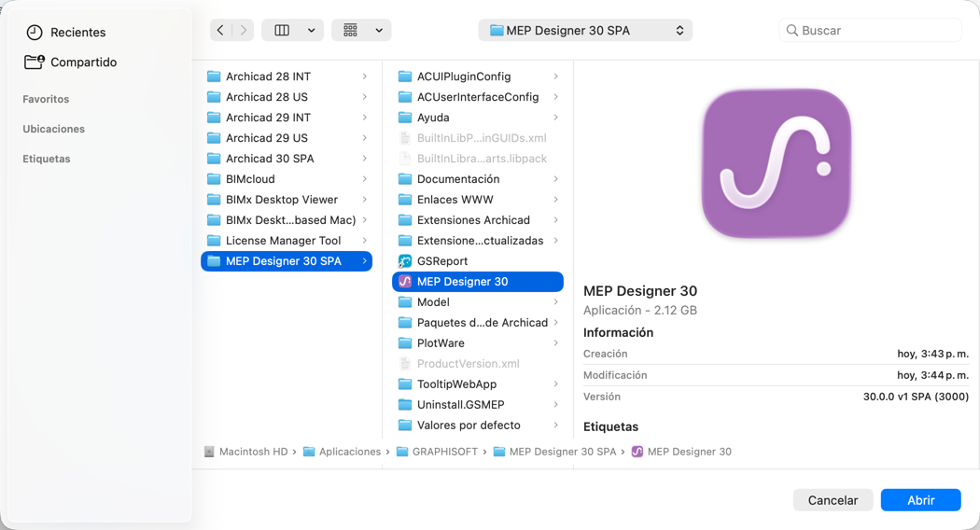Select the Archicad 28 INT folder
Viewport: 980px width, 530px height.
click(x=287, y=77)
